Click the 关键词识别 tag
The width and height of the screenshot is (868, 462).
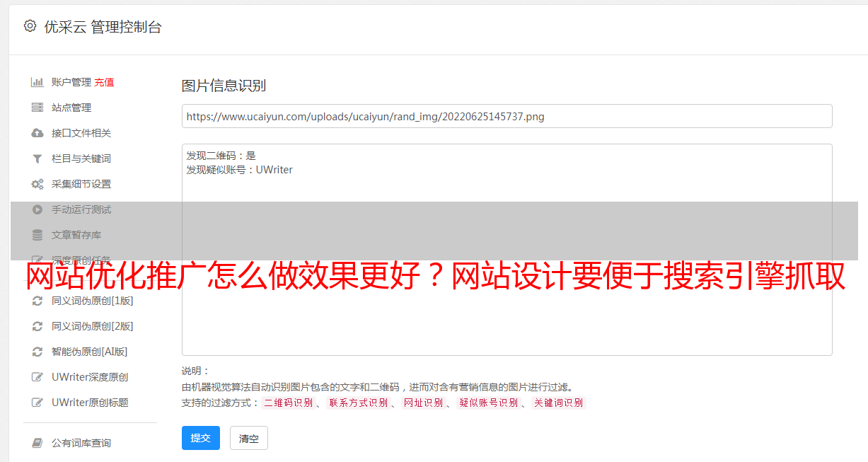[x=559, y=403]
